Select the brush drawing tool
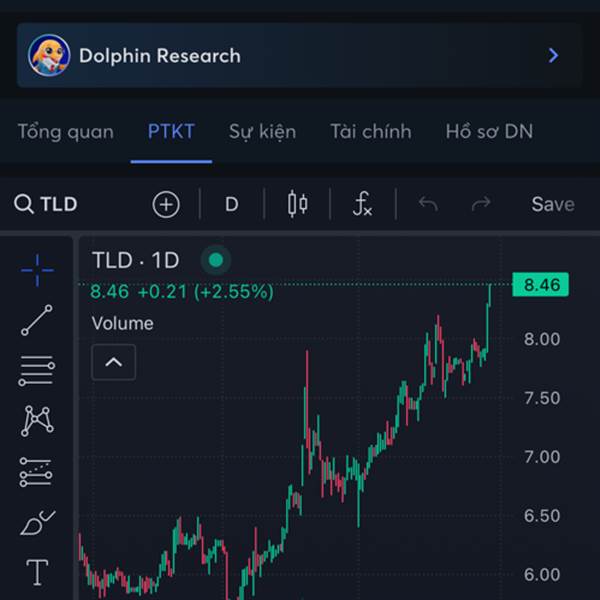600x600 pixels. (x=38, y=523)
